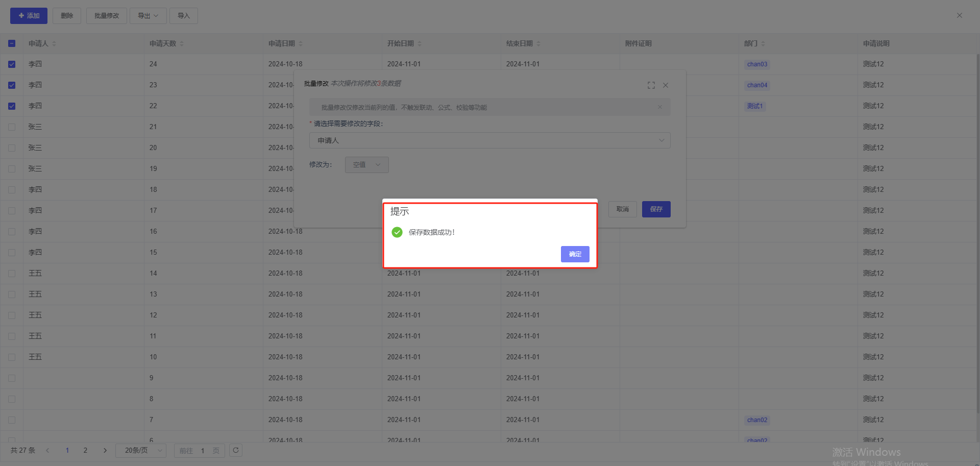This screenshot has height=466, width=980.
Task: Toggle the select-all header checkbox
Action: 12,44
